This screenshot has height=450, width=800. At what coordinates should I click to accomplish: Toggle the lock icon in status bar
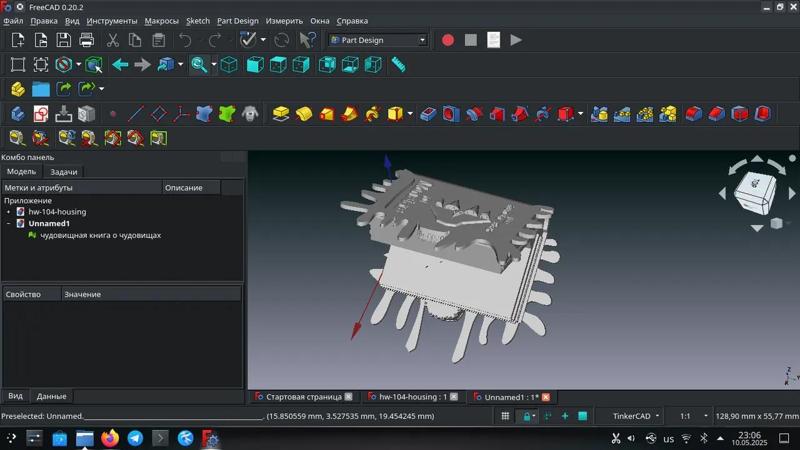(x=526, y=416)
